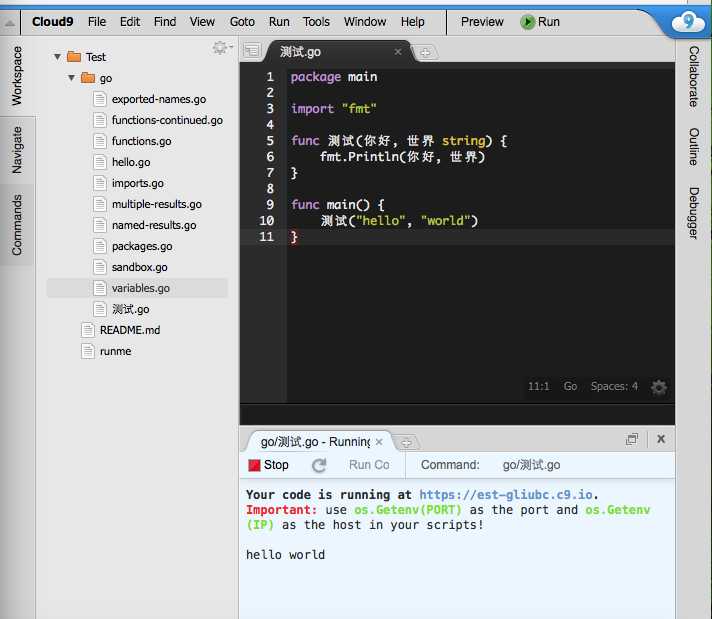Open the Go syntax mode selector
The width and height of the screenshot is (712, 619).
click(570, 386)
